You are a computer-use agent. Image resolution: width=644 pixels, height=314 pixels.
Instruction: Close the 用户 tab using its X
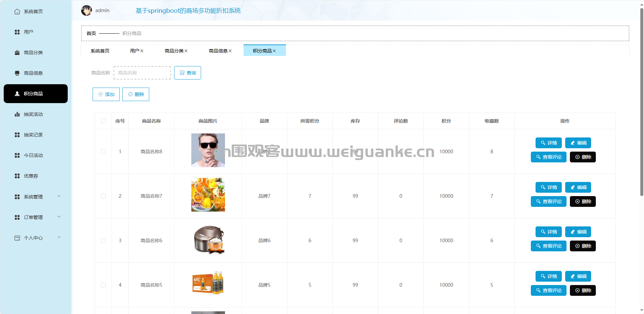[142, 51]
